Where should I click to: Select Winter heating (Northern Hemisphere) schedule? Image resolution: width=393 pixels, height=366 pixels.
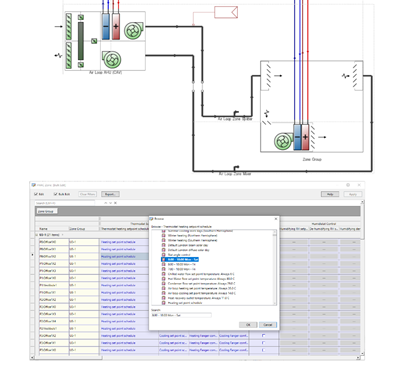(192, 235)
